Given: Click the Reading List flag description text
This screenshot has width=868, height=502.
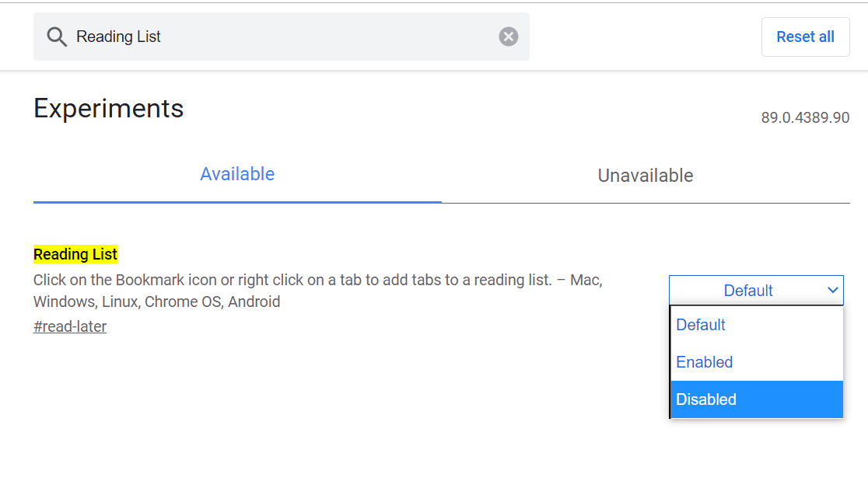Looking at the screenshot, I should (x=318, y=291).
